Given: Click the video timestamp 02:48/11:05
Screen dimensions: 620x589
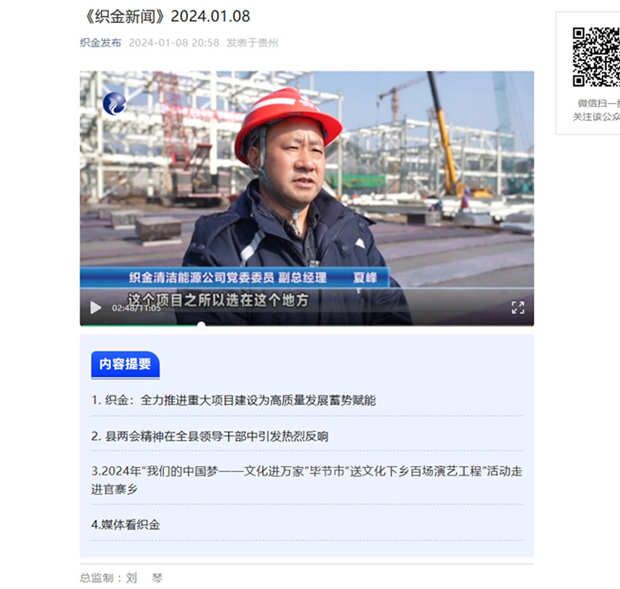Looking at the screenshot, I should click(136, 308).
